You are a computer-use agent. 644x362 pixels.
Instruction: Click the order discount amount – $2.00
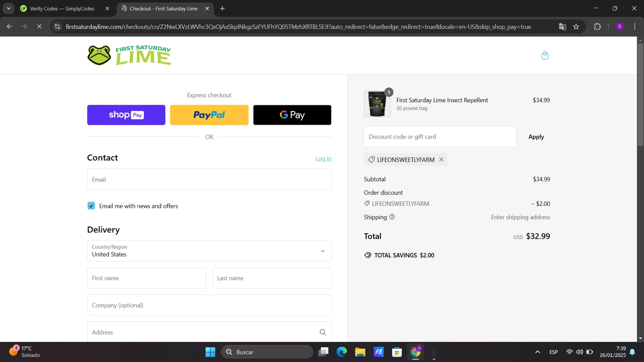pyautogui.click(x=541, y=204)
